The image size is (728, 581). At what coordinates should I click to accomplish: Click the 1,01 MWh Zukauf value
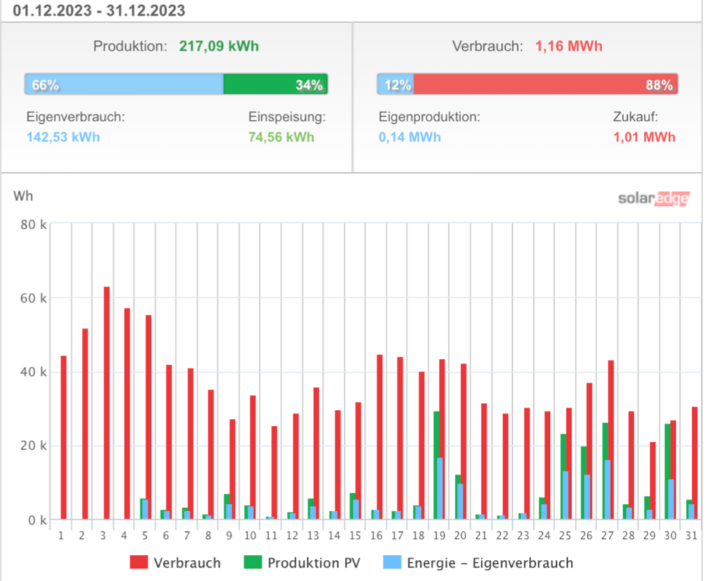tap(644, 137)
